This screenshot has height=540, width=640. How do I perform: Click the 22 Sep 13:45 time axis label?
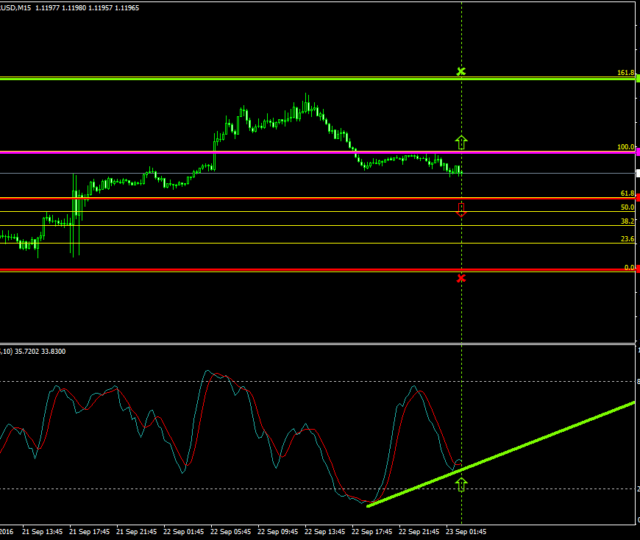tap(325, 532)
